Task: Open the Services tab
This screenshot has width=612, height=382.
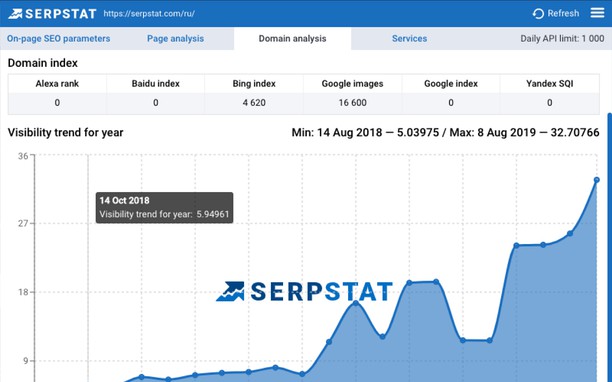Action: coord(409,39)
